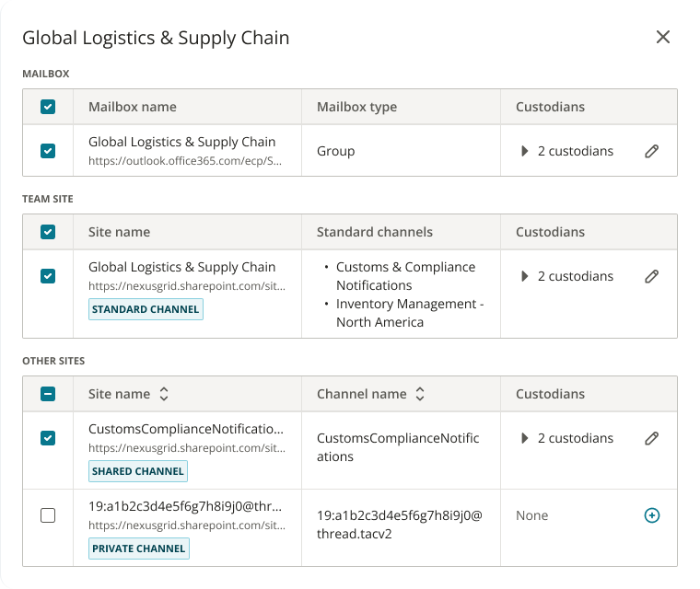Uncheck the CustomsComplianceNotifications shared channel checkbox
The image size is (700, 589).
(x=48, y=438)
